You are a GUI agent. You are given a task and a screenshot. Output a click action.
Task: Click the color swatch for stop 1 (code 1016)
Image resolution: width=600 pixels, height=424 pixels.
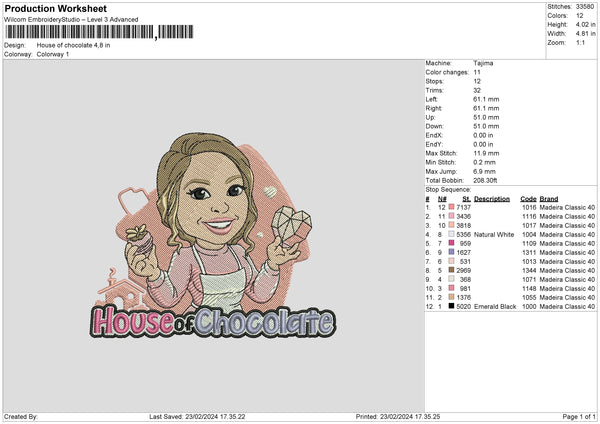tap(452, 207)
